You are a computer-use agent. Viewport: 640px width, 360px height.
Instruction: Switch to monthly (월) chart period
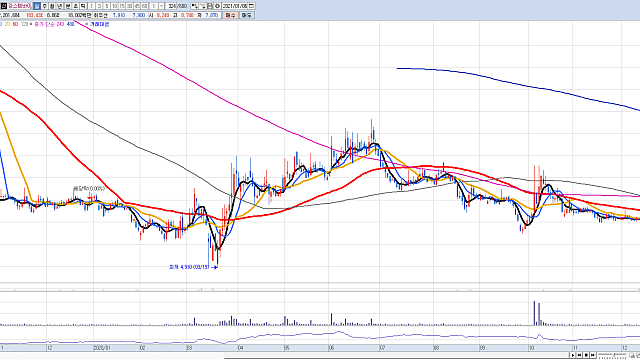[52, 6]
